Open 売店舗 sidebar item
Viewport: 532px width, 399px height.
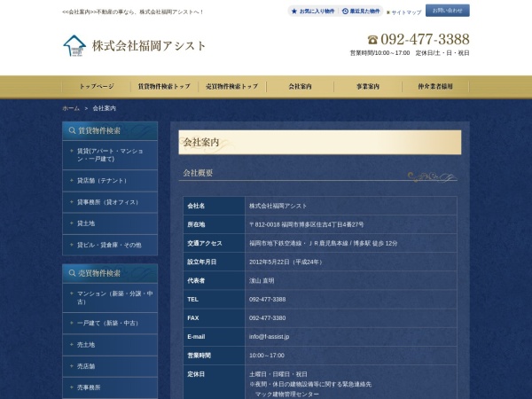tap(110, 366)
